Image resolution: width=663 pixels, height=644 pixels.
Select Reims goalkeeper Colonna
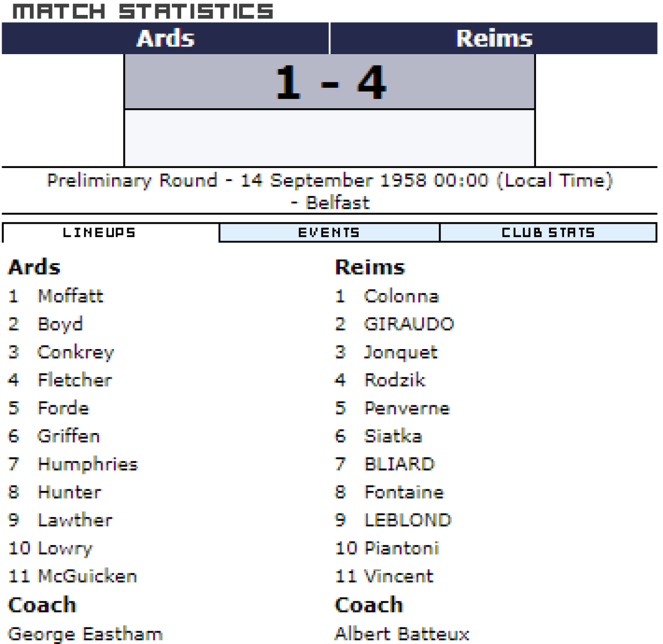pos(401,296)
